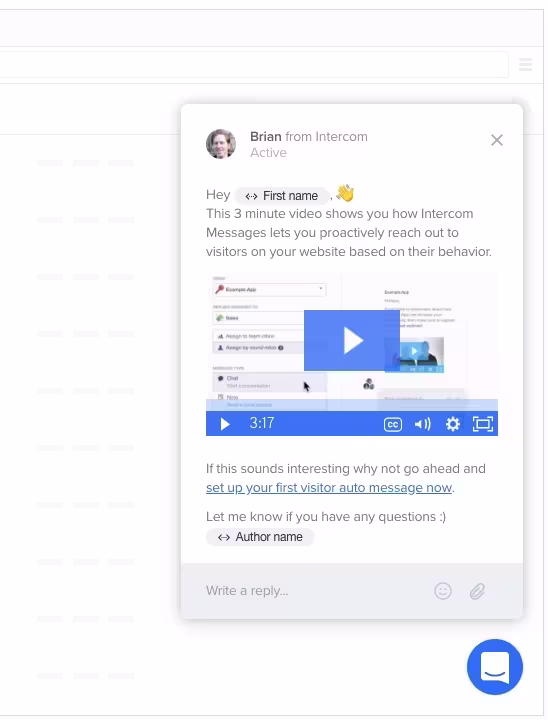Open the hamburger menu at top right

[x=525, y=65]
